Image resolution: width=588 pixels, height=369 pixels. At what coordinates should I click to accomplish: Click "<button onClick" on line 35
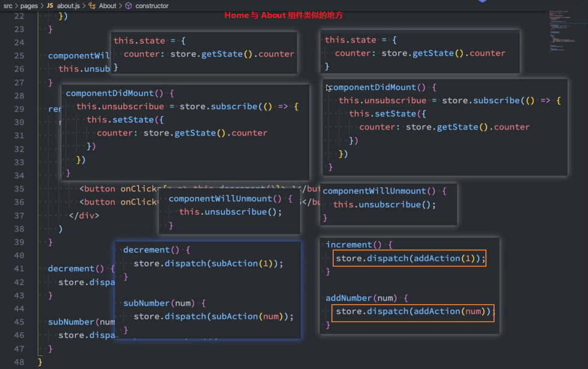117,188
